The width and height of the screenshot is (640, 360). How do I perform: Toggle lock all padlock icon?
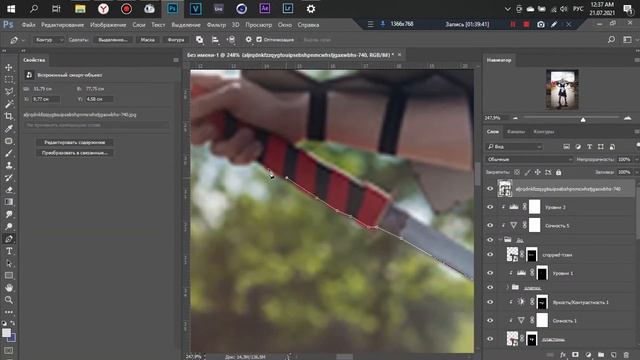pos(558,172)
